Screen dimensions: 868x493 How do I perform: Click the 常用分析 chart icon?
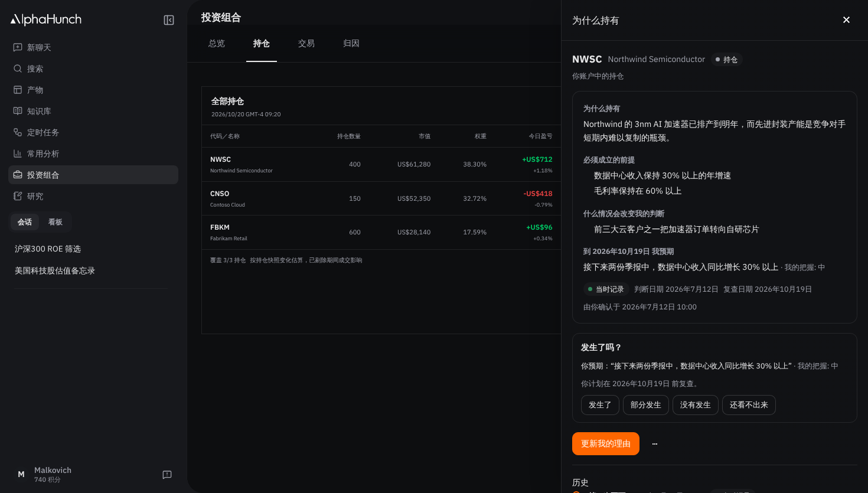click(18, 154)
